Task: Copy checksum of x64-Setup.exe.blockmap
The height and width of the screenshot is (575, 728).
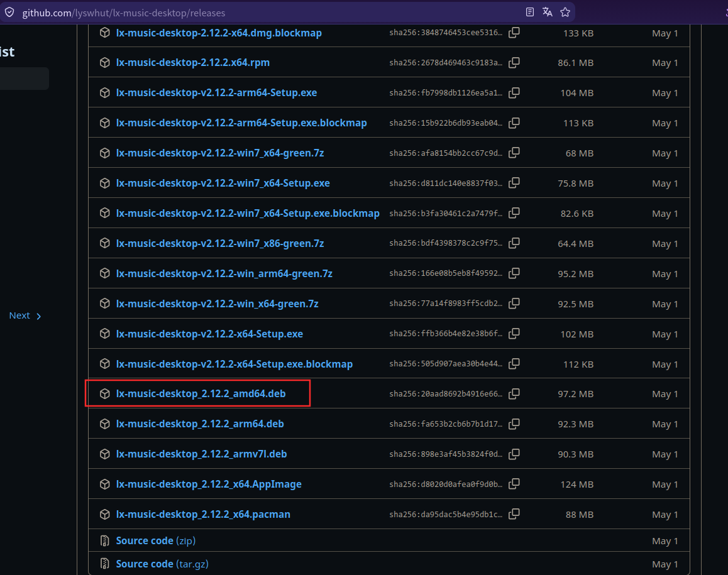Action: click(514, 364)
